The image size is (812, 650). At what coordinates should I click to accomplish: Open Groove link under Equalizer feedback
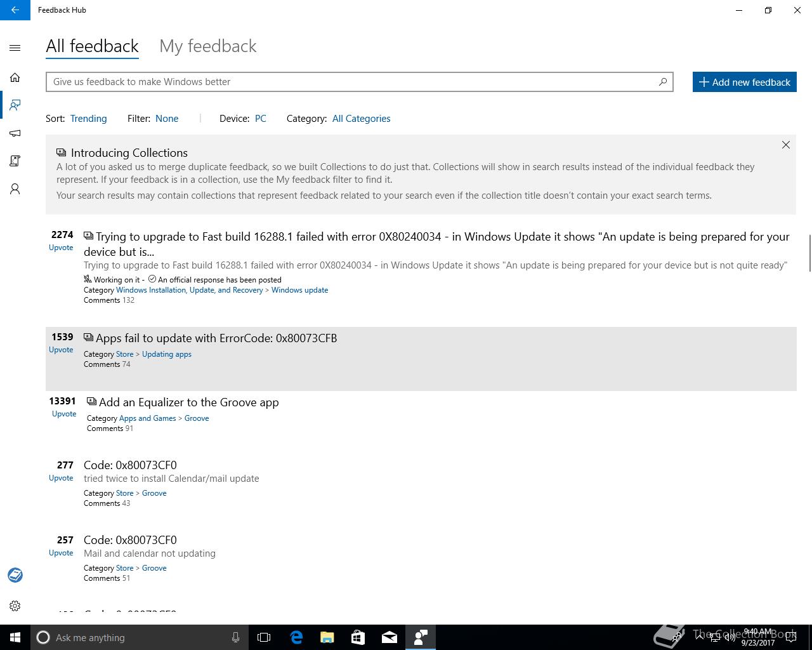[197, 418]
